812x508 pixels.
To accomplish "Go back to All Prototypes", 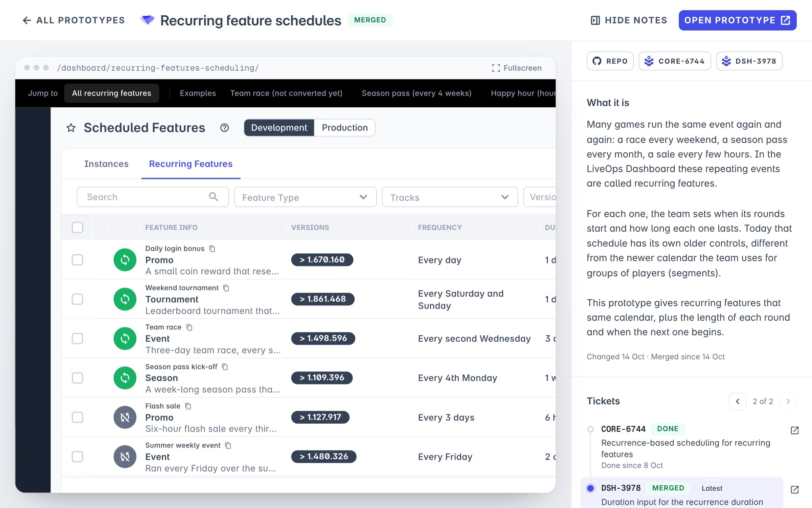I will tap(73, 20).
